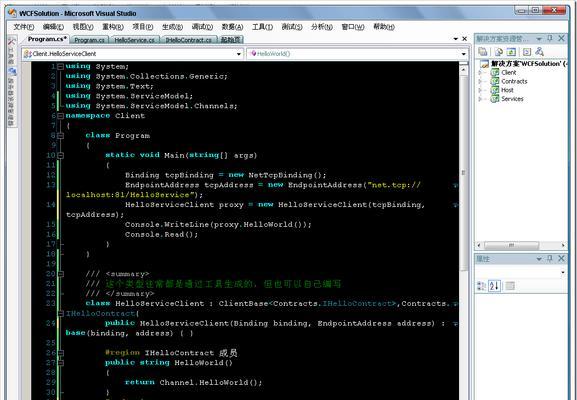Open the 项目(P) Project menu
The width and height of the screenshot is (577, 400).
point(143,27)
